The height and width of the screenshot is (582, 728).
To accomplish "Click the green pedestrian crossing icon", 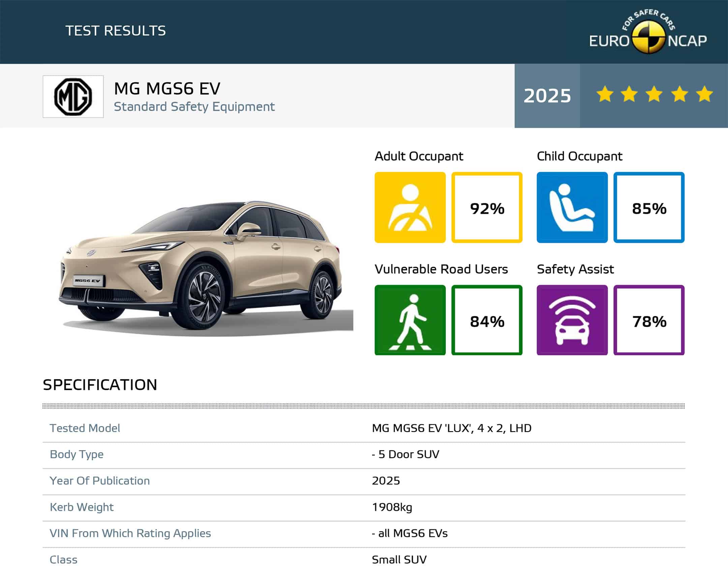I will pyautogui.click(x=410, y=320).
